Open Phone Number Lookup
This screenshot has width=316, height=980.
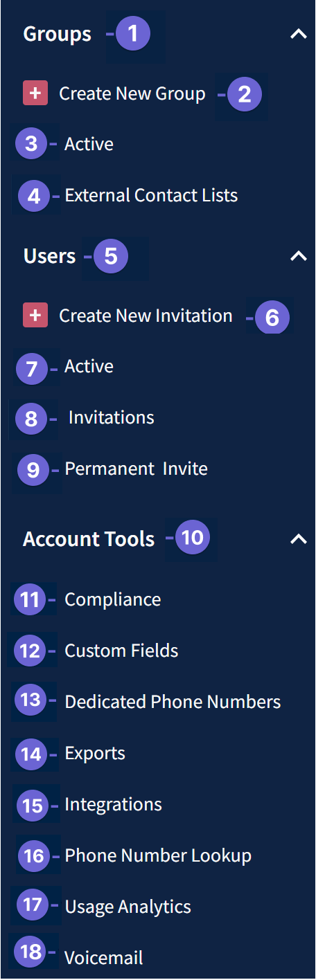[x=158, y=856]
